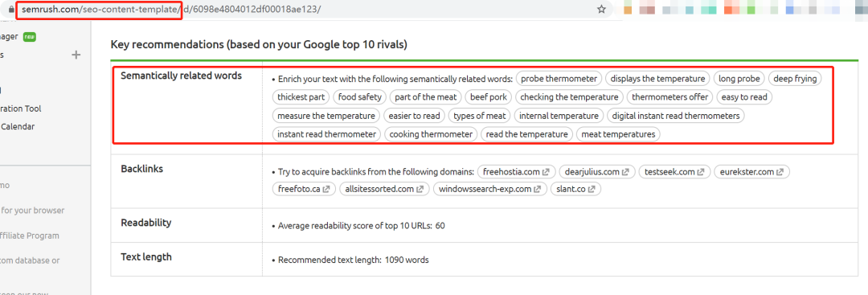The height and width of the screenshot is (295, 868).
Task: Click the plus icon in the sidebar
Action: click(76, 55)
